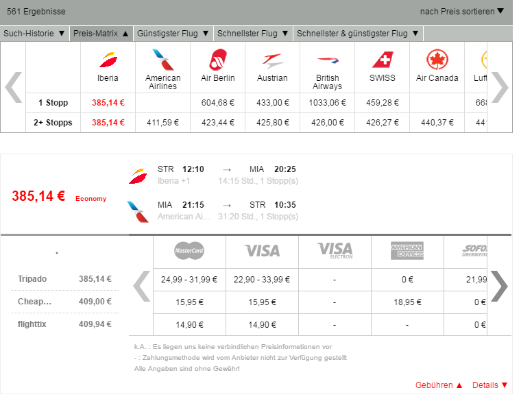Select Iberia 2+ Stopps price 385,14 €

pyautogui.click(x=108, y=123)
